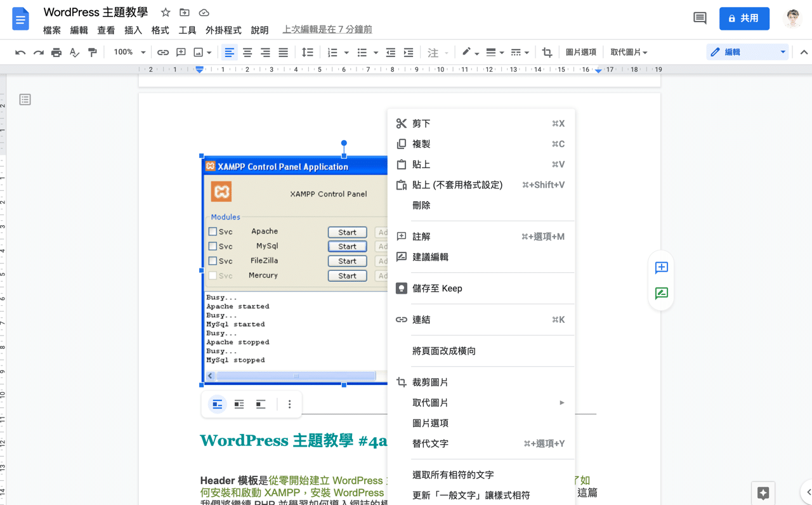Select wrap text image option

click(239, 404)
